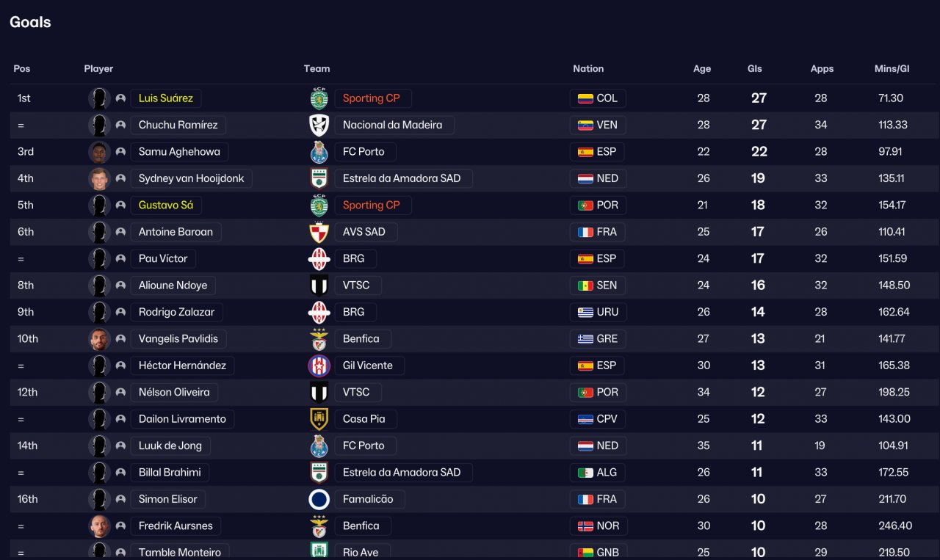Screen dimensions: 940x560
Task: Open Luis Suárez player profile
Action: pos(166,98)
